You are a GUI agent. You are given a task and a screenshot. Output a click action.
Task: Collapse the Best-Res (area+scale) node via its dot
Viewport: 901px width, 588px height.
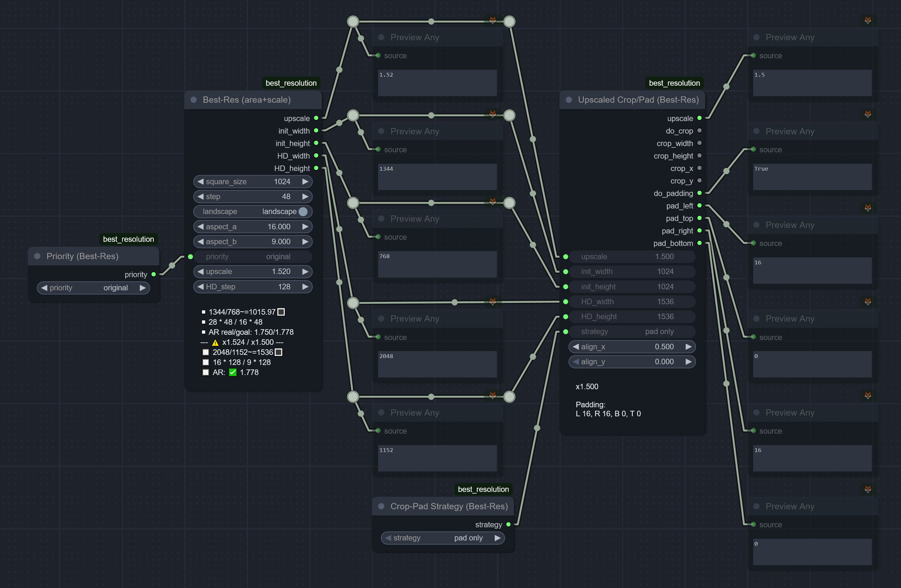(x=194, y=100)
